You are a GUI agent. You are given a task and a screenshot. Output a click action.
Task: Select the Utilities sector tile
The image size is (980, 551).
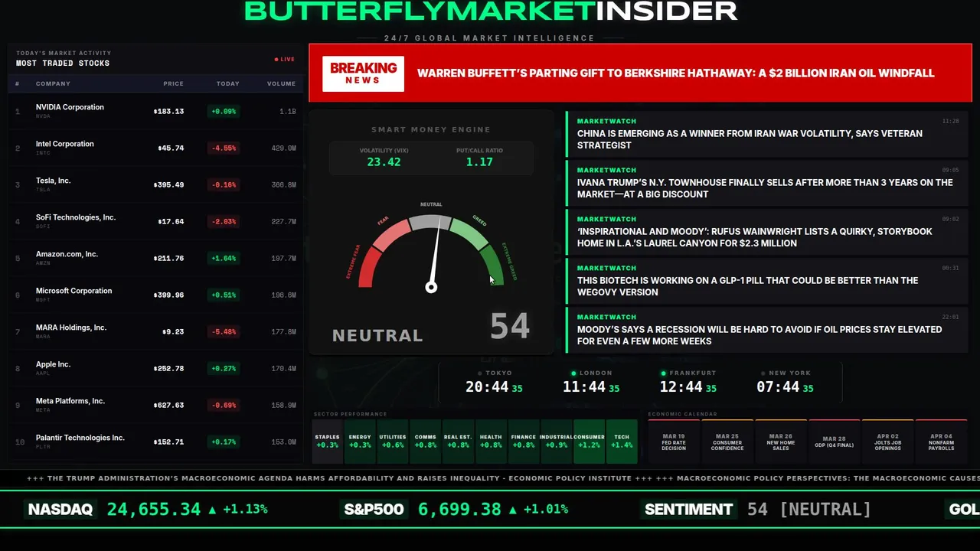point(393,442)
